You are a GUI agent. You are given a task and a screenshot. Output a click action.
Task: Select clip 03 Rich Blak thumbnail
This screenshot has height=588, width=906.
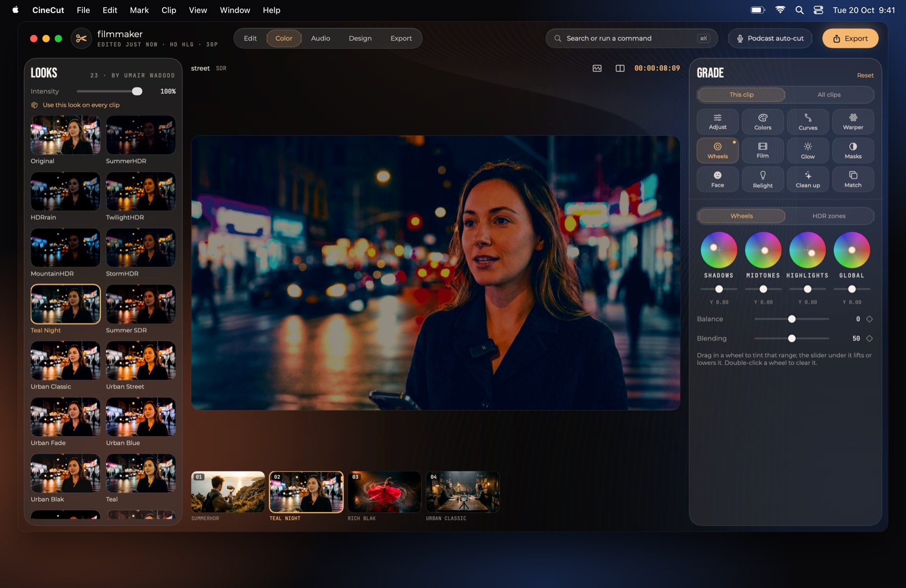[384, 492]
